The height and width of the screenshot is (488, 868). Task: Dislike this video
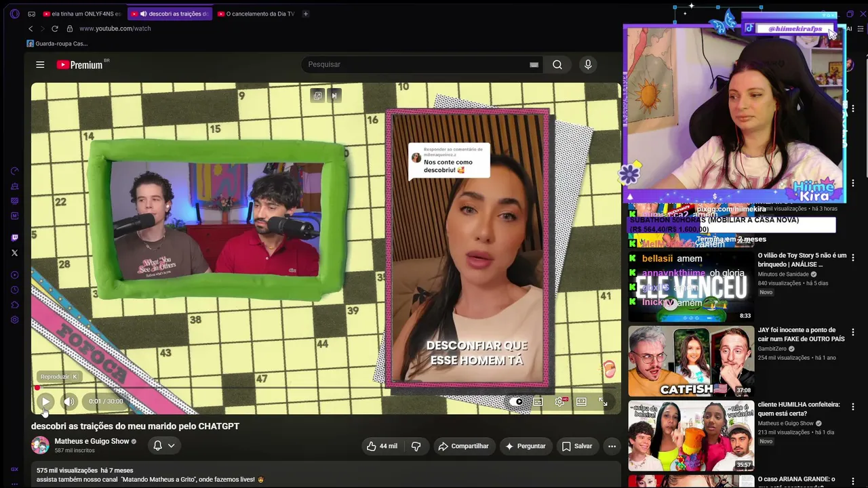[x=416, y=446]
